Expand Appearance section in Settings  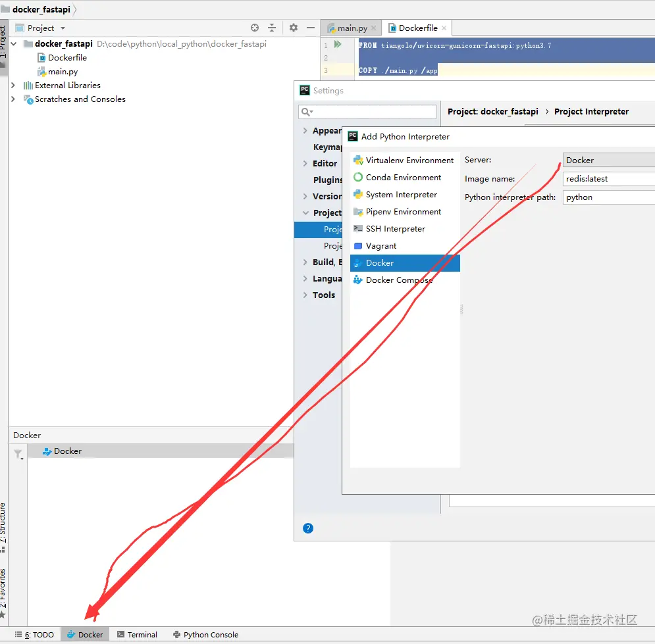[305, 131]
